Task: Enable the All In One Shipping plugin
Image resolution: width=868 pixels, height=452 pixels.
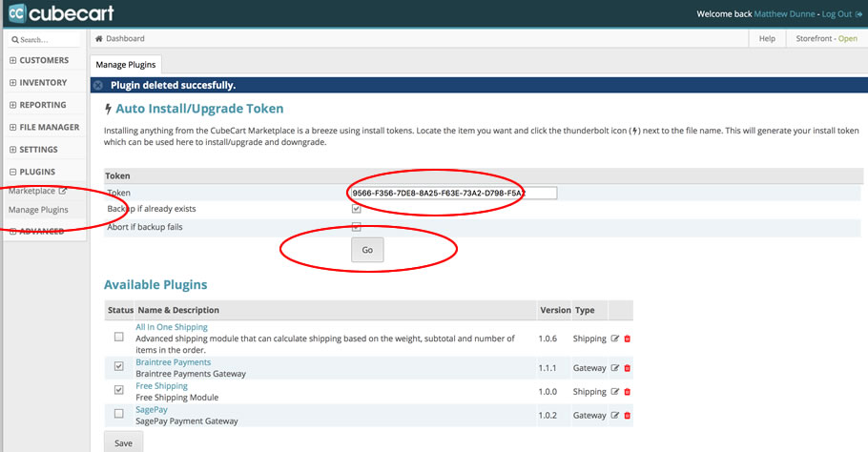Action: [x=118, y=337]
